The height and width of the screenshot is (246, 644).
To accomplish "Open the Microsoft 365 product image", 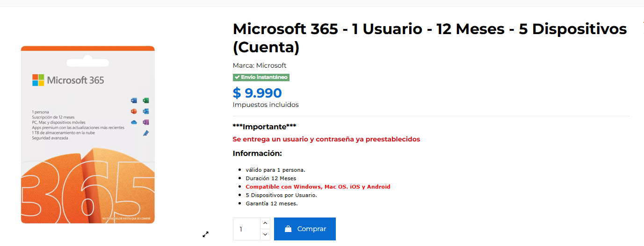I will 87,134.
